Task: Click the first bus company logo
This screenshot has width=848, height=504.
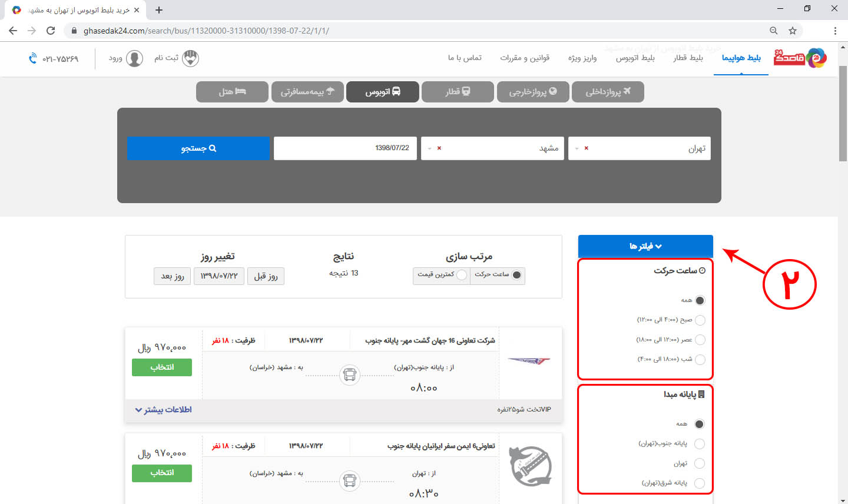Action: (529, 361)
